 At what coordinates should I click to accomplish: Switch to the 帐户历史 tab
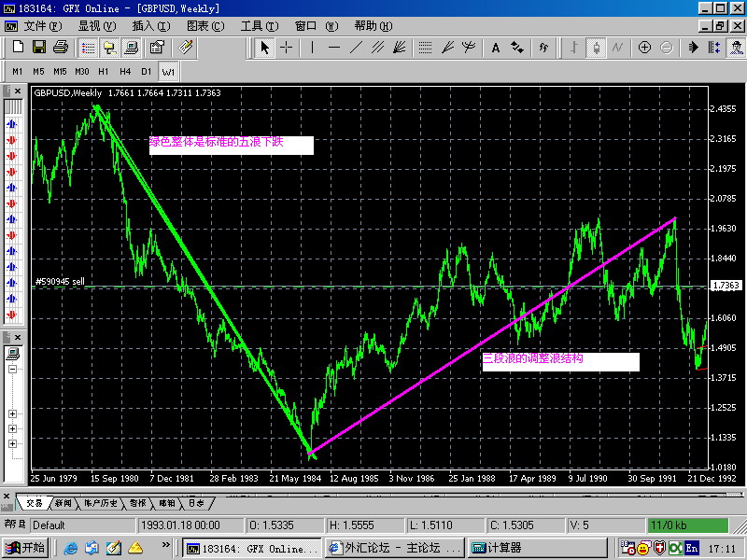coord(103,502)
